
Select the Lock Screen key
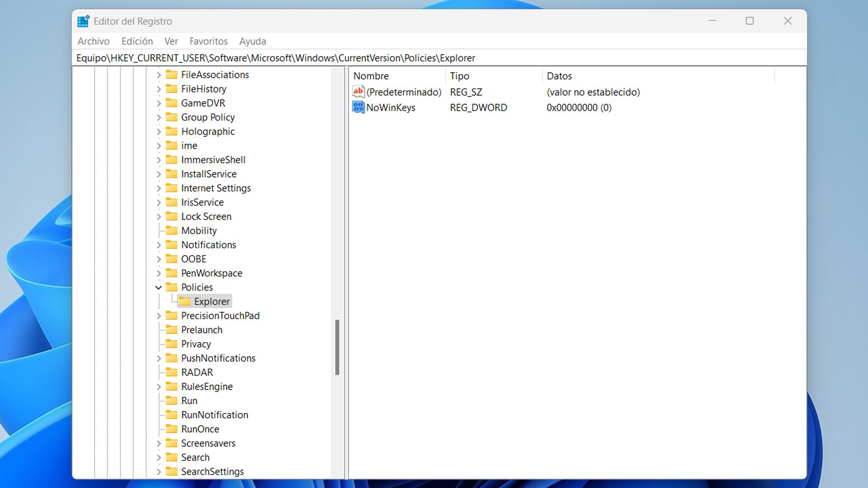click(207, 216)
